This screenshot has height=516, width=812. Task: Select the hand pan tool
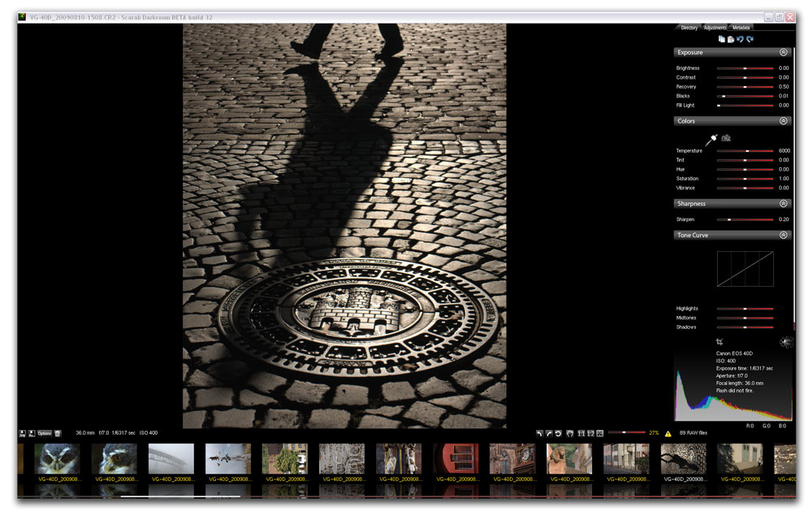coord(570,433)
